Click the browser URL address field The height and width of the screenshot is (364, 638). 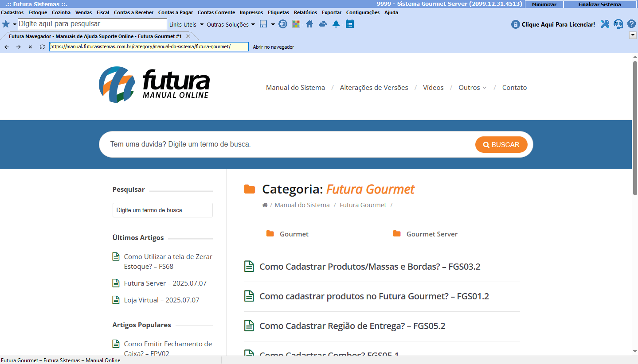point(149,46)
